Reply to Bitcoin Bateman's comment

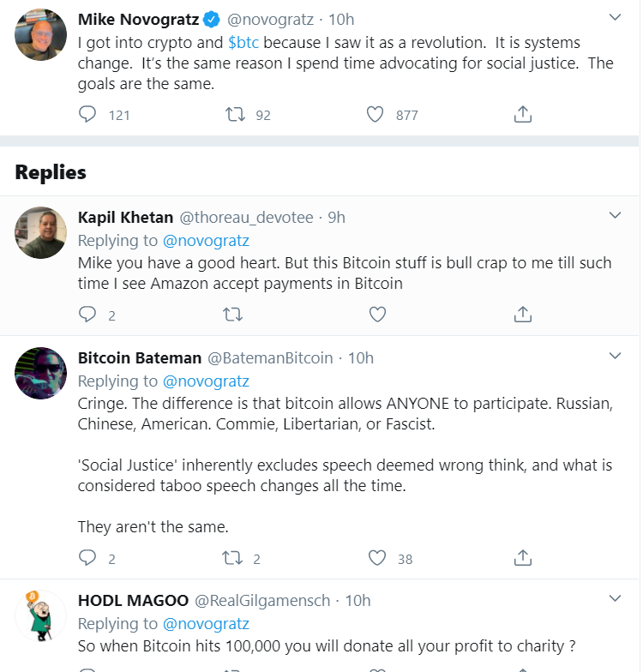[87, 558]
